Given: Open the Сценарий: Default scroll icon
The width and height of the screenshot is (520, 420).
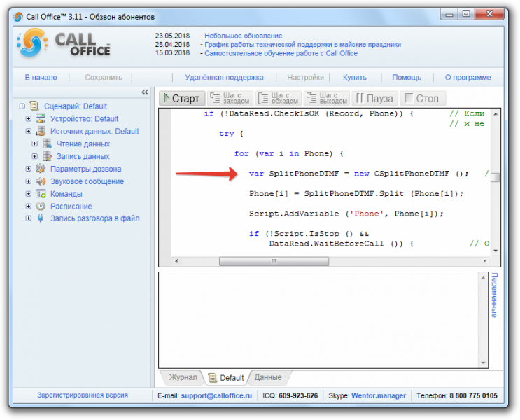Looking at the screenshot, I should pos(34,106).
